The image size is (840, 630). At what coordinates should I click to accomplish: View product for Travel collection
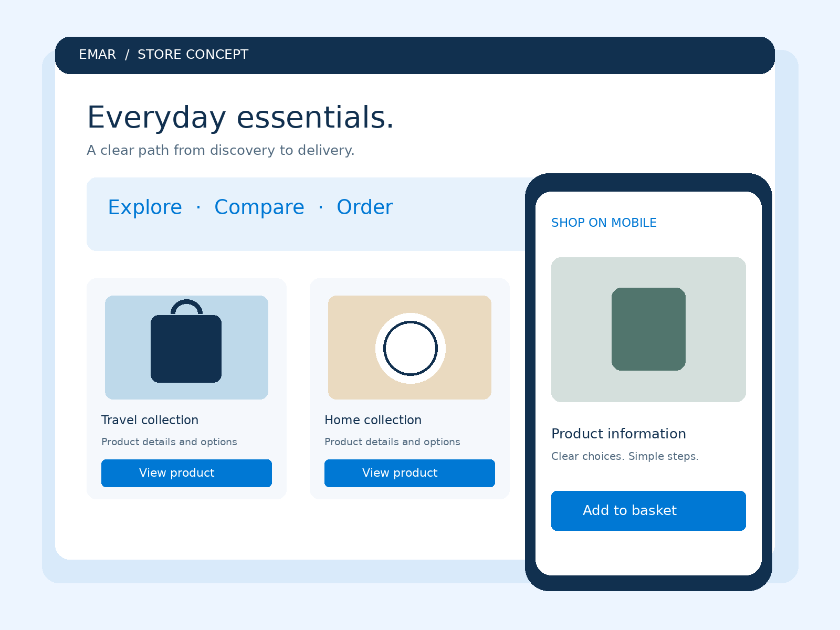pyautogui.click(x=186, y=473)
